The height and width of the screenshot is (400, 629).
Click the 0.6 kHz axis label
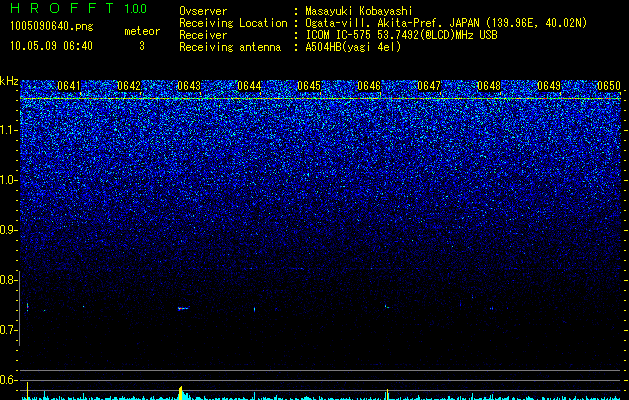9,380
